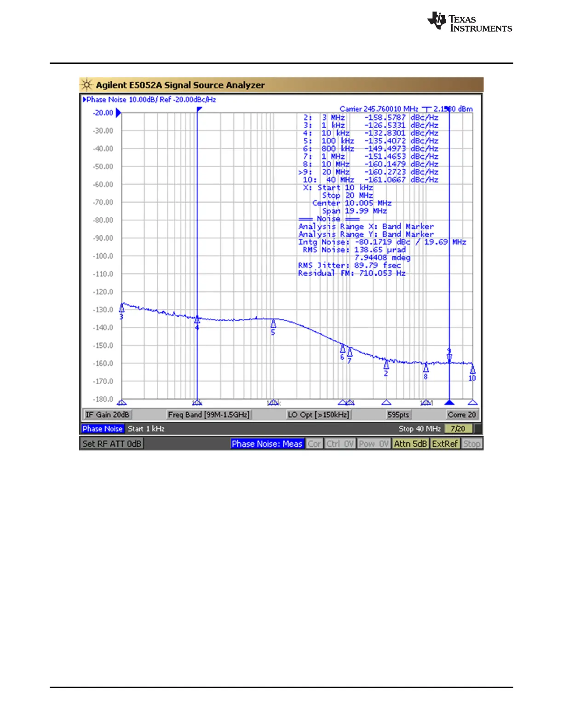Screen dimensions: 563x728
Task: Click the Attn 5dB indicator
Action: click(410, 444)
